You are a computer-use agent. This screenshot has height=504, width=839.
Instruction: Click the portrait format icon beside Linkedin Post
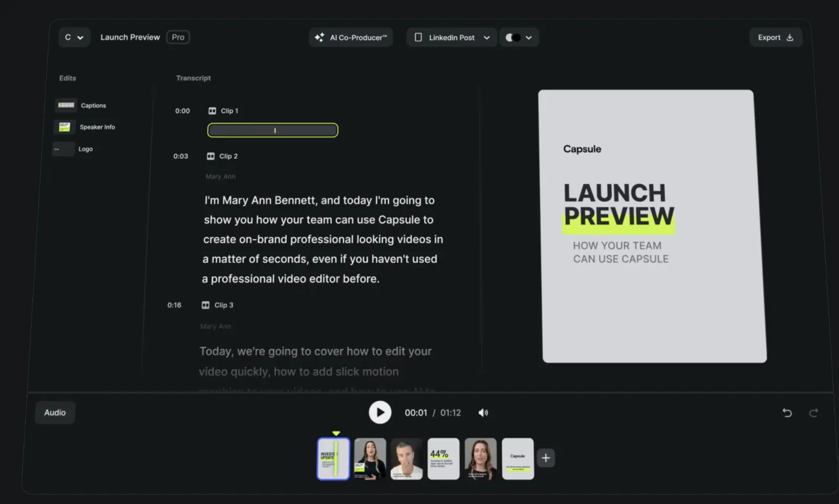pyautogui.click(x=418, y=37)
